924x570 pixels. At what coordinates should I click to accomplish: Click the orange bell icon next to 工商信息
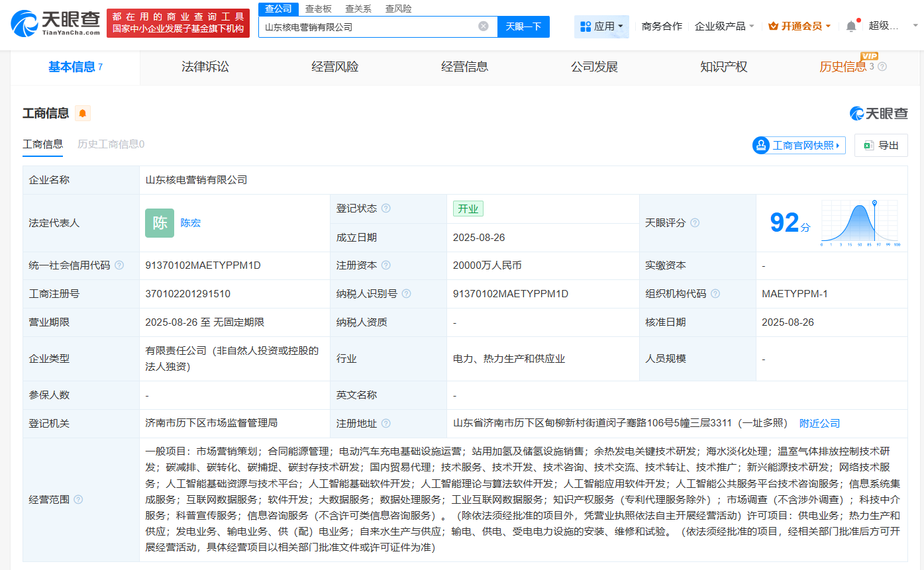82,113
